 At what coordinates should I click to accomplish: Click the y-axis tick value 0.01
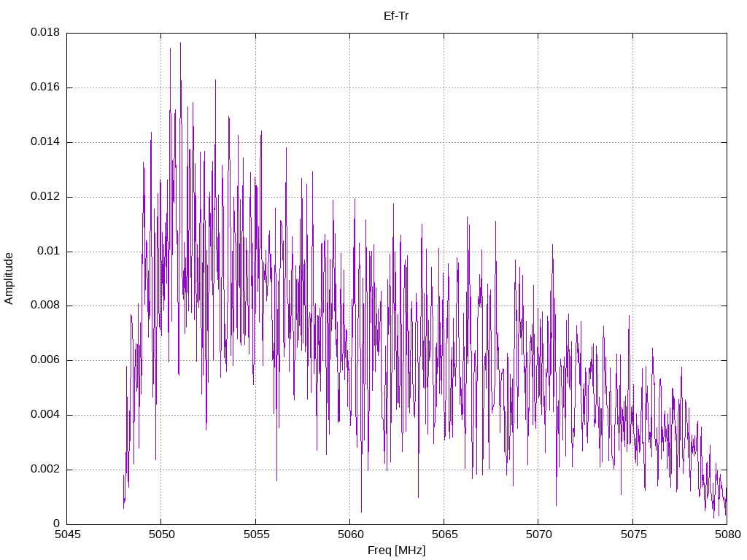pos(49,251)
